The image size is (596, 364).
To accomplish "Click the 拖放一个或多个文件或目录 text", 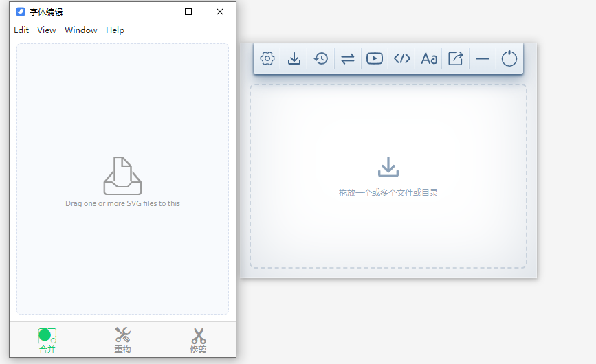I will coord(388,193).
